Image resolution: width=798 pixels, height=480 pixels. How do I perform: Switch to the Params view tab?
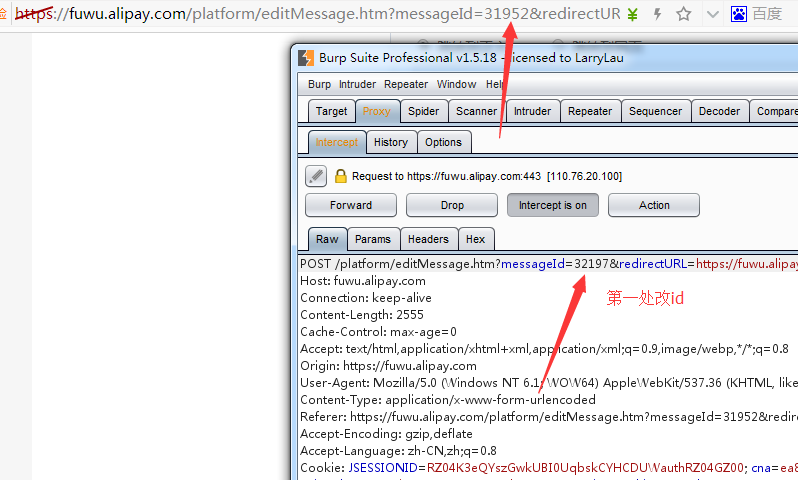pyautogui.click(x=373, y=239)
